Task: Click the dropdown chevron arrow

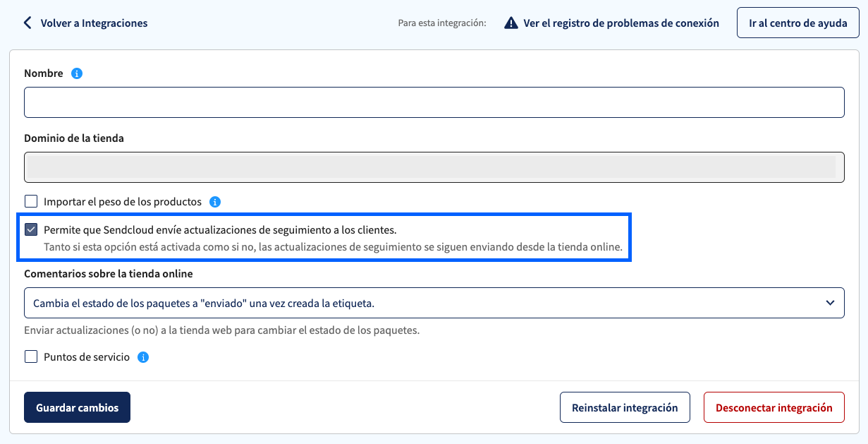Action: coord(830,303)
